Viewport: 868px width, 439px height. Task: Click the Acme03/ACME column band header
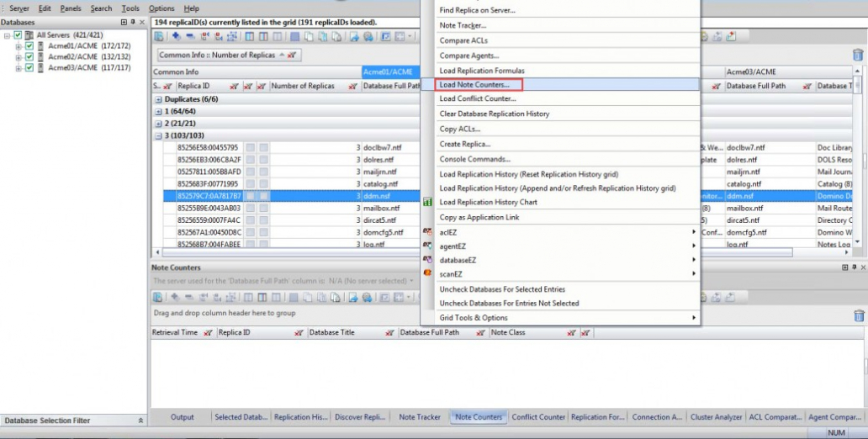tap(788, 72)
